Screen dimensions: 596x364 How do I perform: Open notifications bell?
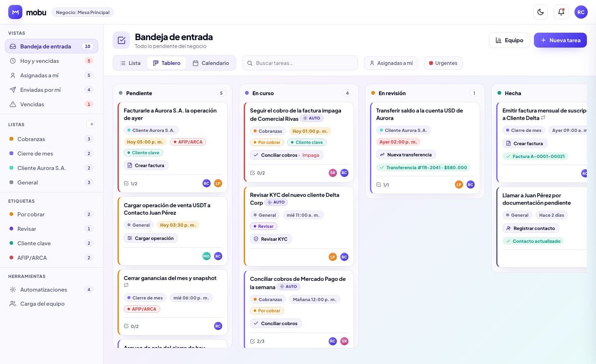(x=561, y=12)
